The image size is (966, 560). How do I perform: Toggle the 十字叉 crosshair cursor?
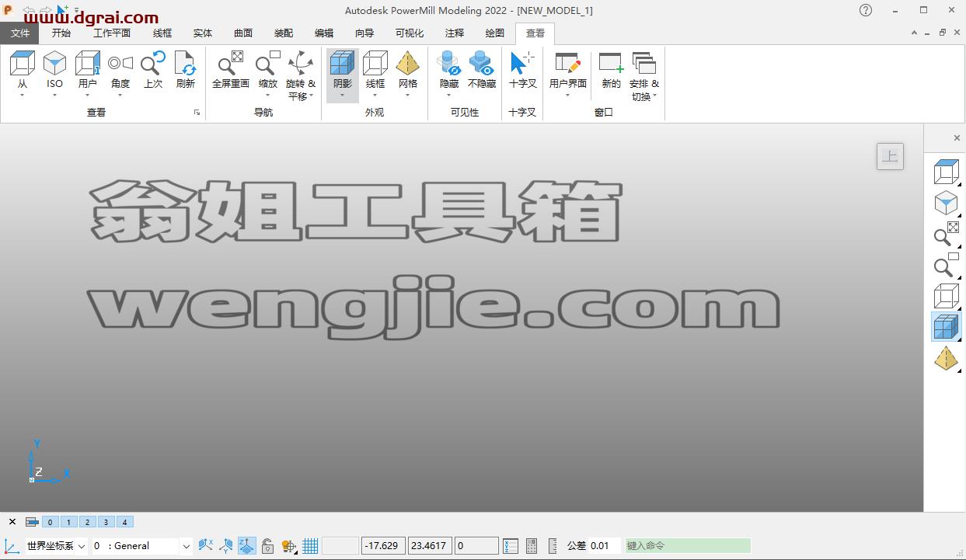point(522,70)
